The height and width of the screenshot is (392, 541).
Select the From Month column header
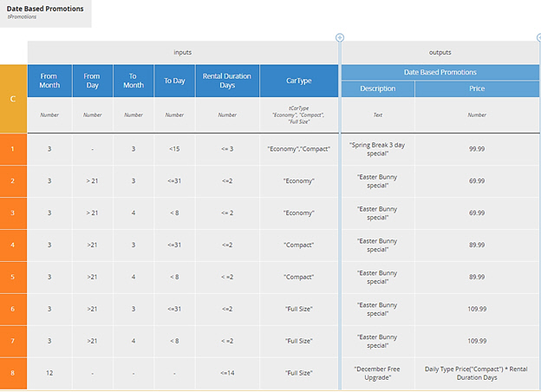click(x=49, y=81)
